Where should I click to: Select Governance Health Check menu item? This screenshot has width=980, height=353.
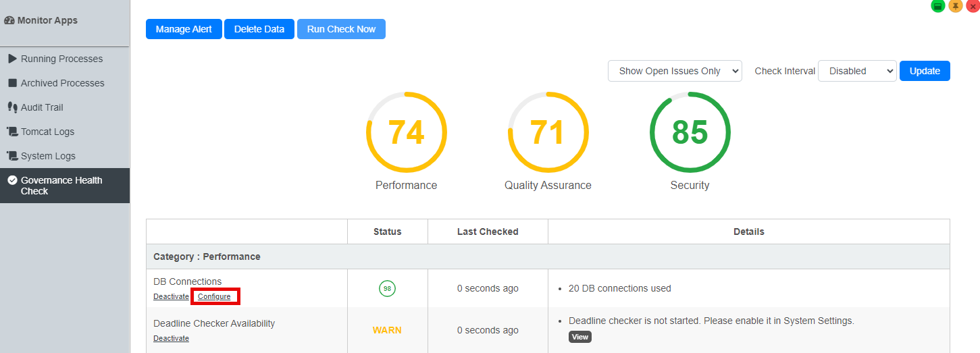pos(65,186)
